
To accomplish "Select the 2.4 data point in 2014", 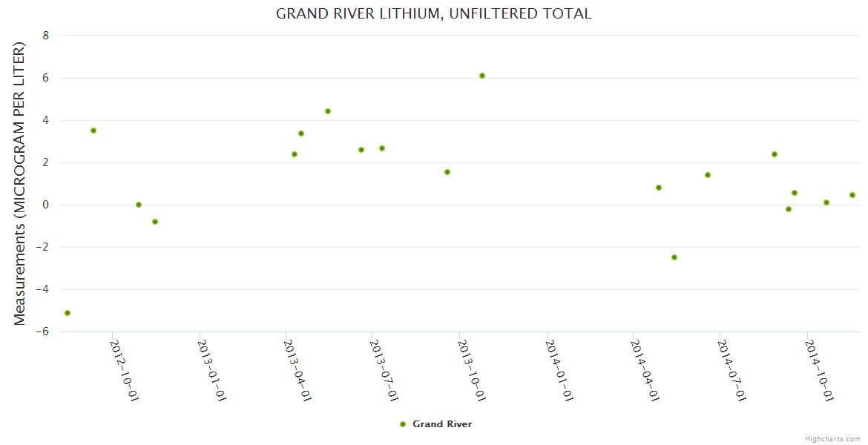I will [775, 154].
